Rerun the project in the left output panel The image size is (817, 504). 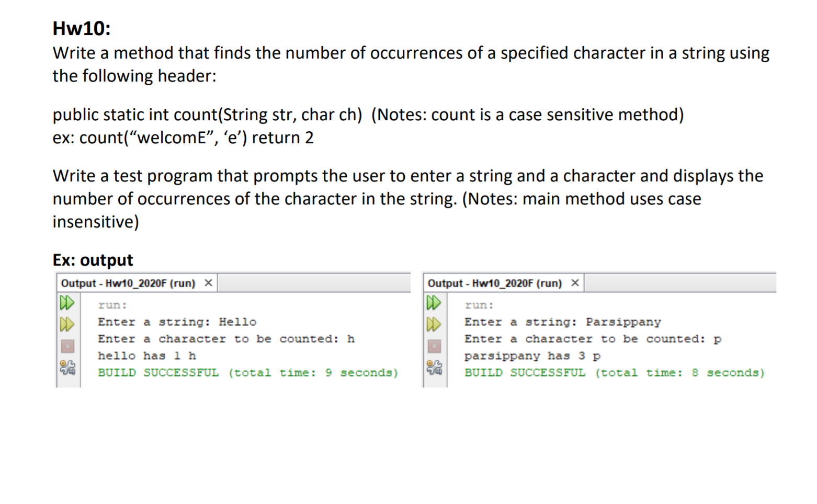click(x=67, y=302)
